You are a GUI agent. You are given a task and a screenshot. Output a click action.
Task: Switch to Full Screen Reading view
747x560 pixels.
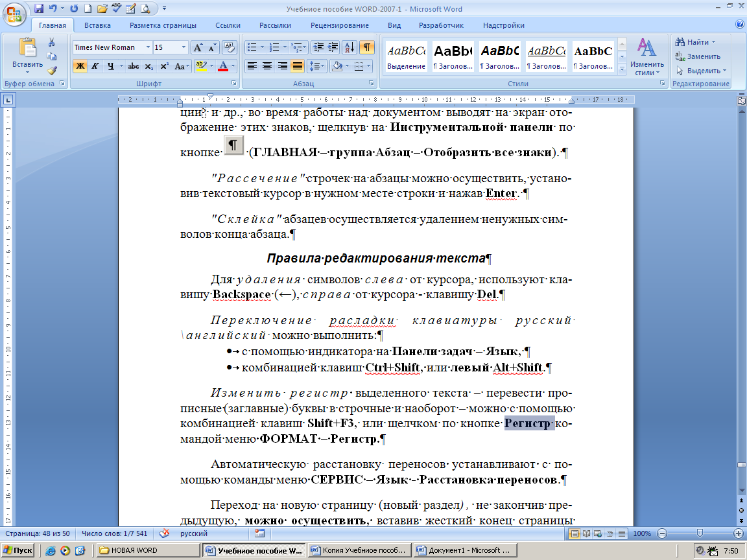click(x=586, y=534)
